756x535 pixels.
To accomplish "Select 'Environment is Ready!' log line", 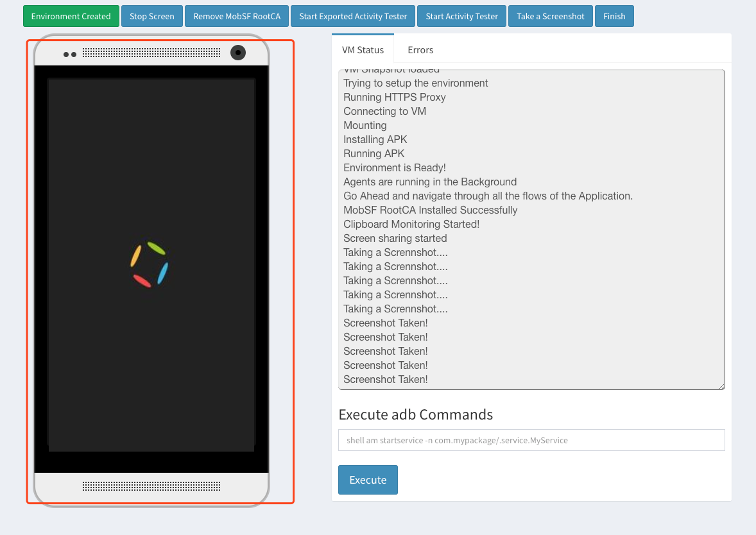I will point(395,167).
